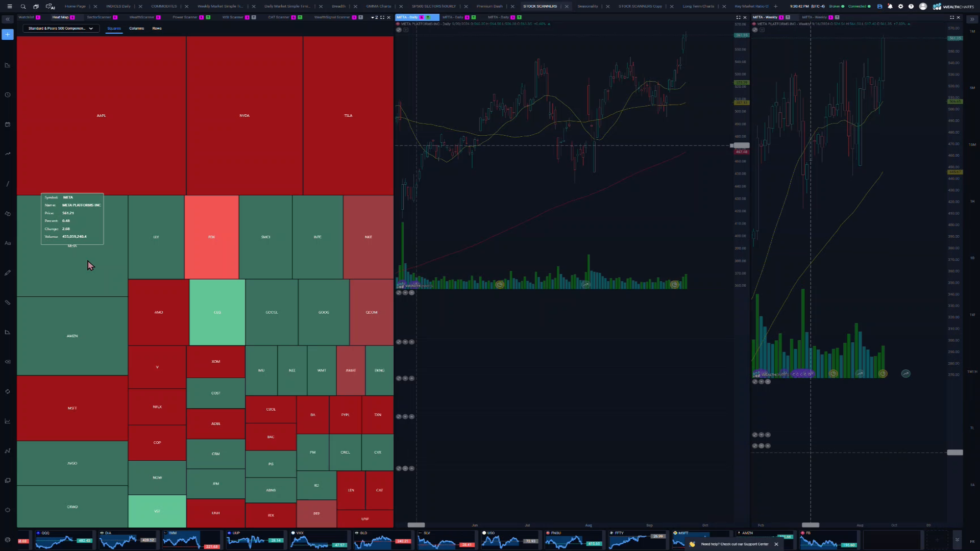980x551 pixels.
Task: Open the help question mark icon
Action: pyautogui.click(x=911, y=6)
